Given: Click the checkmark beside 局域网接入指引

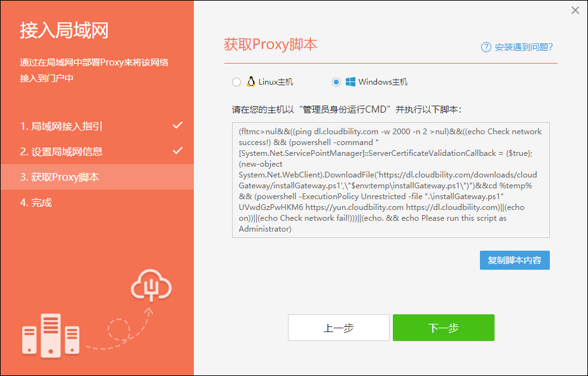Looking at the screenshot, I should click(177, 125).
